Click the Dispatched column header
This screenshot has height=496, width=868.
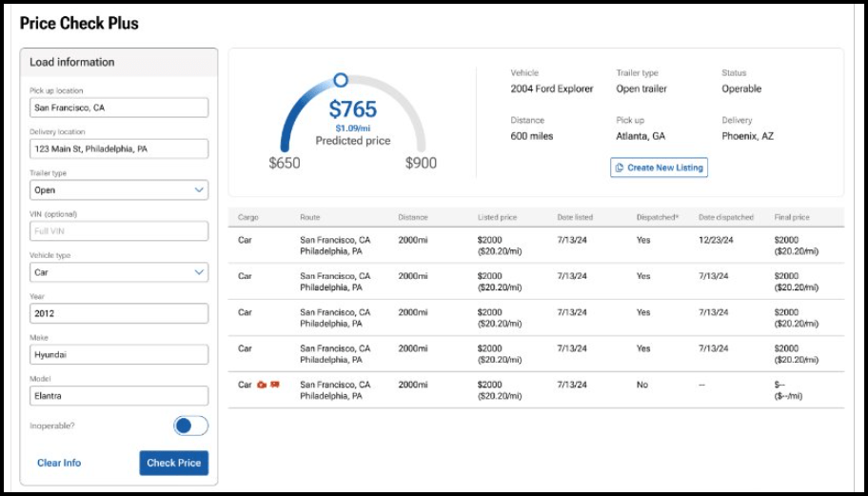pyautogui.click(x=657, y=217)
